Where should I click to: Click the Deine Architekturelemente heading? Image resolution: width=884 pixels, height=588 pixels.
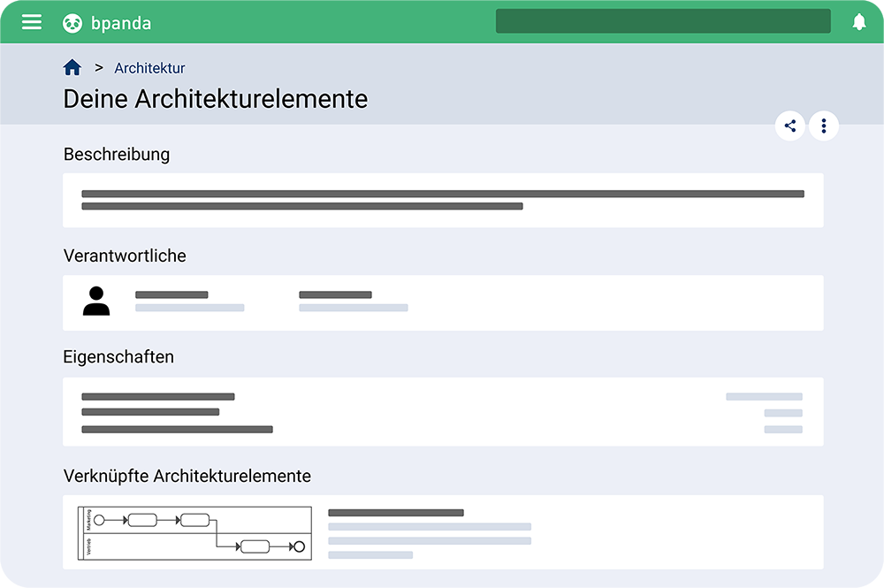point(215,99)
